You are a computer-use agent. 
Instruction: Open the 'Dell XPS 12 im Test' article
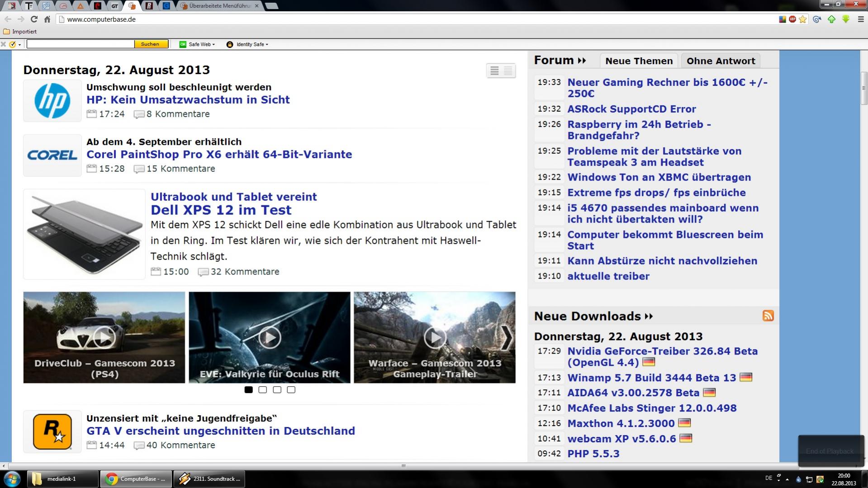221,210
